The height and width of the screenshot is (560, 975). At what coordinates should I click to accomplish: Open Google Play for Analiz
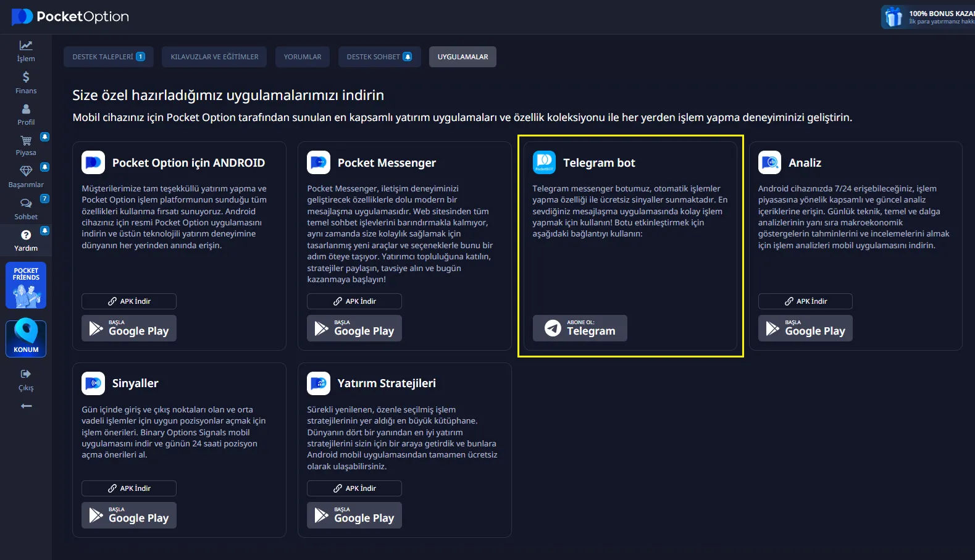point(805,328)
